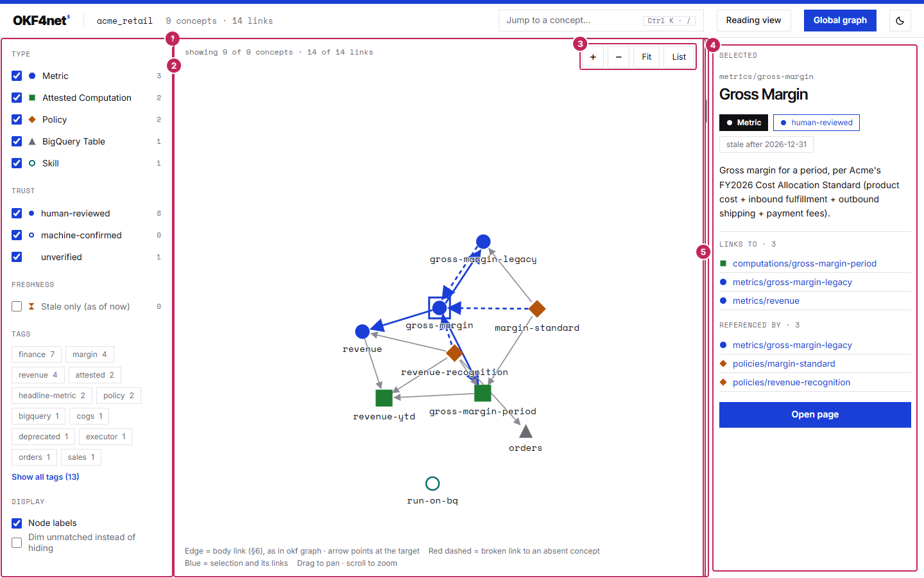Screen dimensions: 924x578
Task: Toggle the Policy type checkbox
Action: tap(17, 119)
